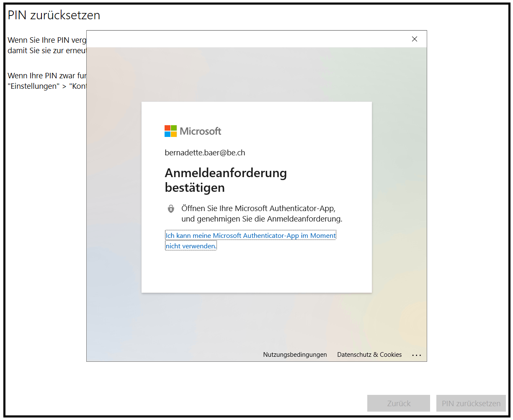
Task: Click the Microsoft logo
Action: point(193,131)
